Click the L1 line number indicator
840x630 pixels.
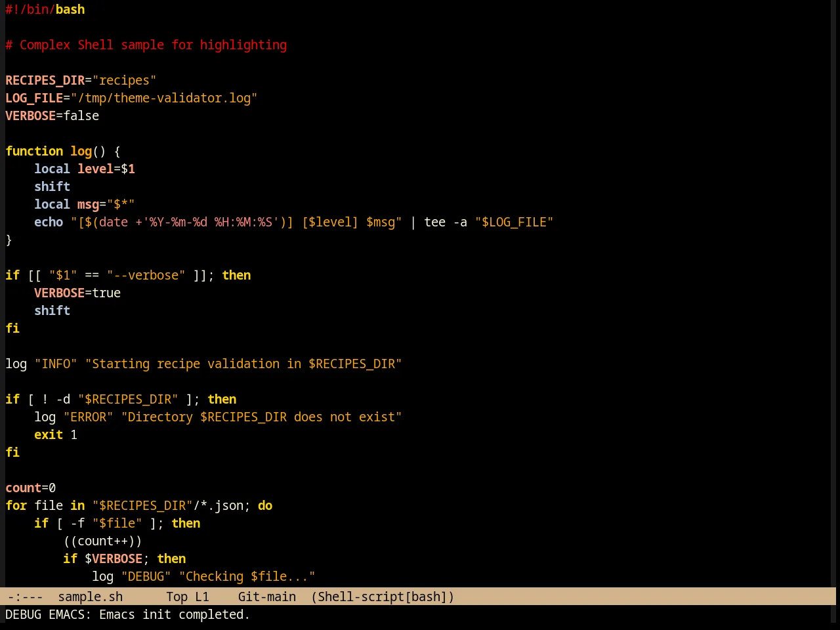[202, 597]
